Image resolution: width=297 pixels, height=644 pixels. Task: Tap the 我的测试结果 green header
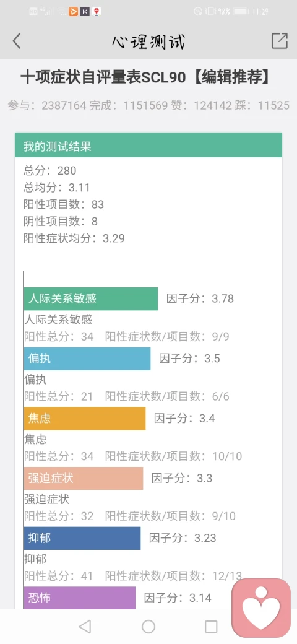point(148,145)
